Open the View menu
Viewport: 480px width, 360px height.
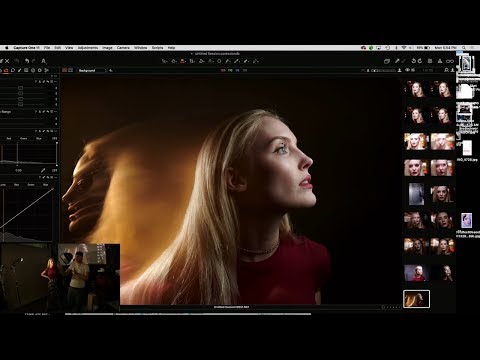69,48
